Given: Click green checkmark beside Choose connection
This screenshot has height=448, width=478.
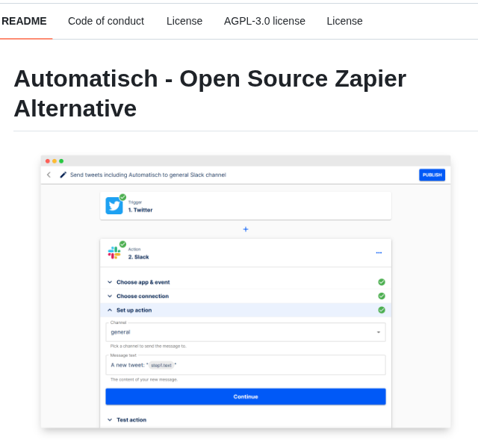Looking at the screenshot, I should click(382, 296).
